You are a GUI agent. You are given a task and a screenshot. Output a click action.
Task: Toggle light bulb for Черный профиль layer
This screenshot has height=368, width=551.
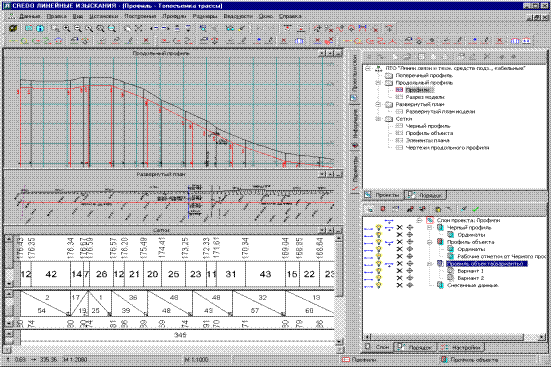point(378,228)
